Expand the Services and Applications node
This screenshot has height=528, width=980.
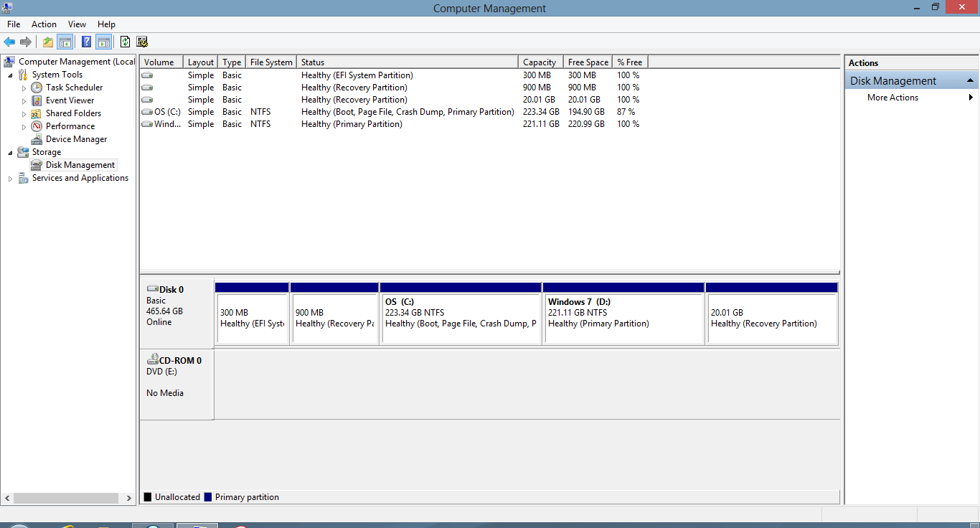(10, 179)
